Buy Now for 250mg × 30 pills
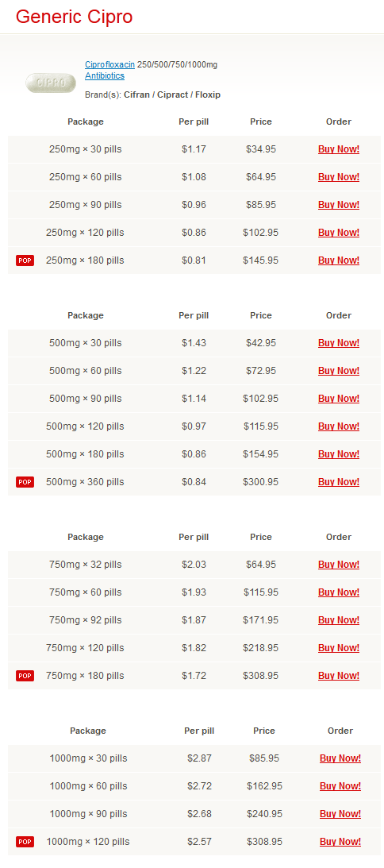Viewport: 384px width, 868px height. tap(339, 149)
